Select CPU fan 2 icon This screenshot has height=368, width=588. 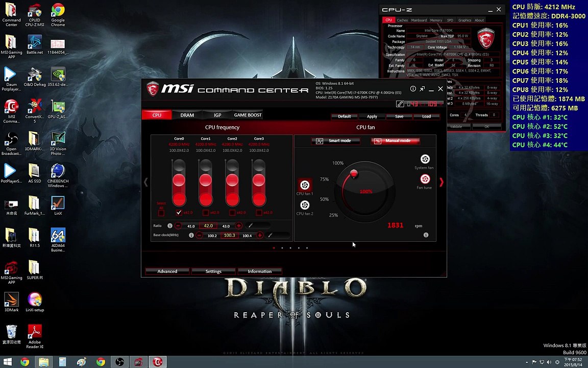point(305,205)
